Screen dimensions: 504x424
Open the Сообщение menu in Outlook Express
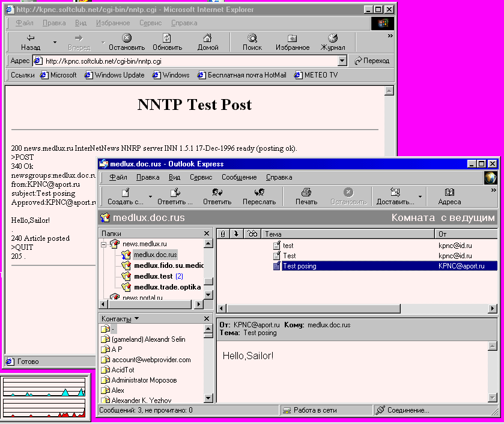(239, 177)
